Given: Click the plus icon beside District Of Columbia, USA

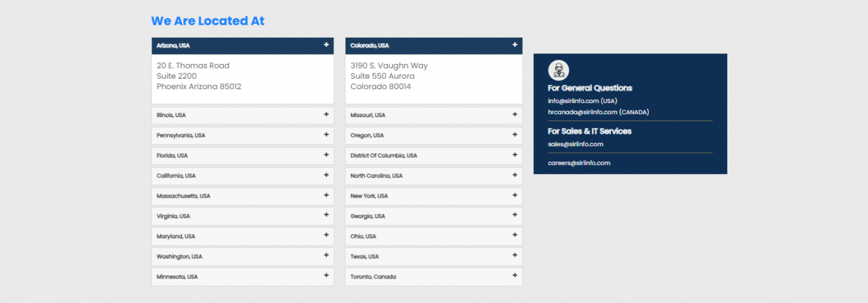Looking at the screenshot, I should tap(515, 155).
